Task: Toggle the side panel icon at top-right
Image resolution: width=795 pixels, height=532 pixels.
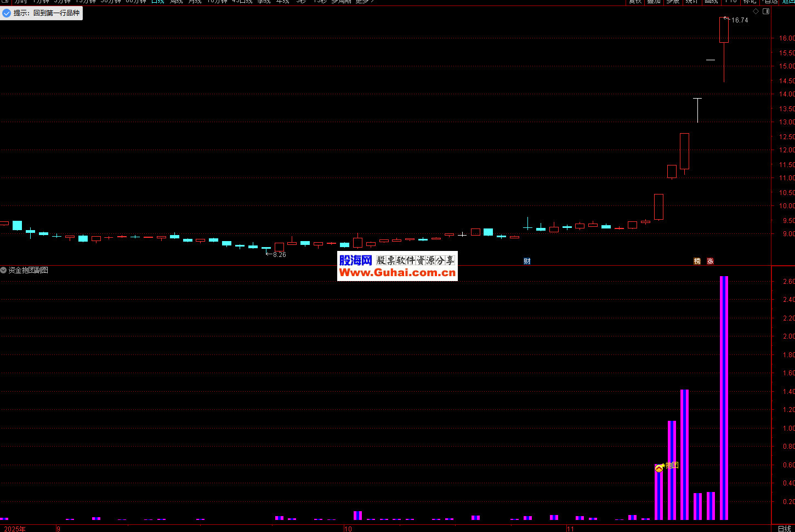Action: [766, 12]
